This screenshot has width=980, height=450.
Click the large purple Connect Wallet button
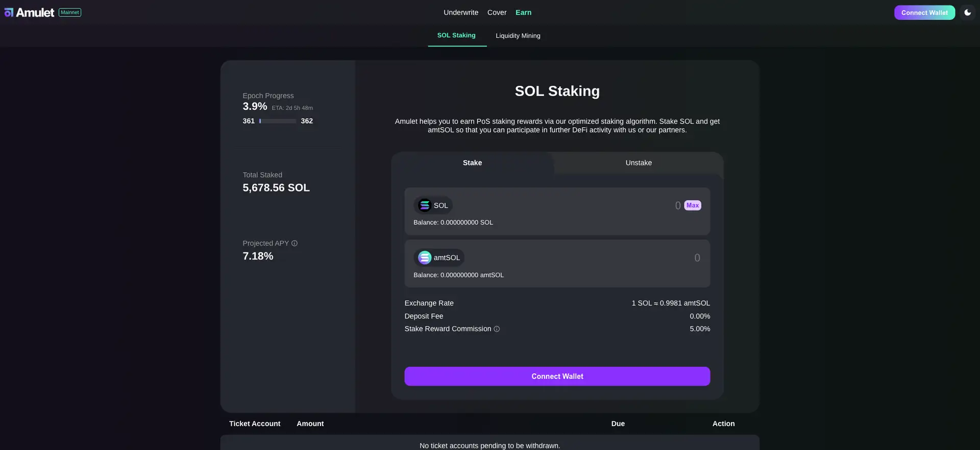click(x=557, y=376)
